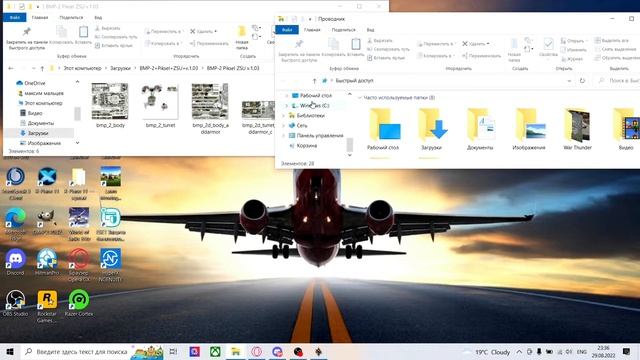Click search field in Проводник window
The image size is (640, 360).
[617, 81]
